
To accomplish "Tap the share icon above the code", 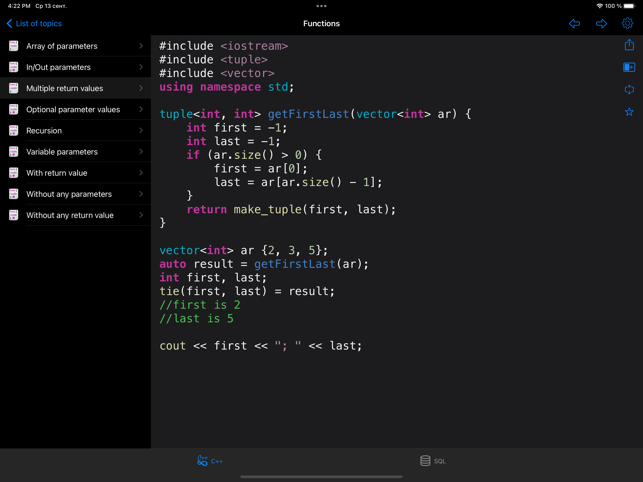I will tap(629, 45).
